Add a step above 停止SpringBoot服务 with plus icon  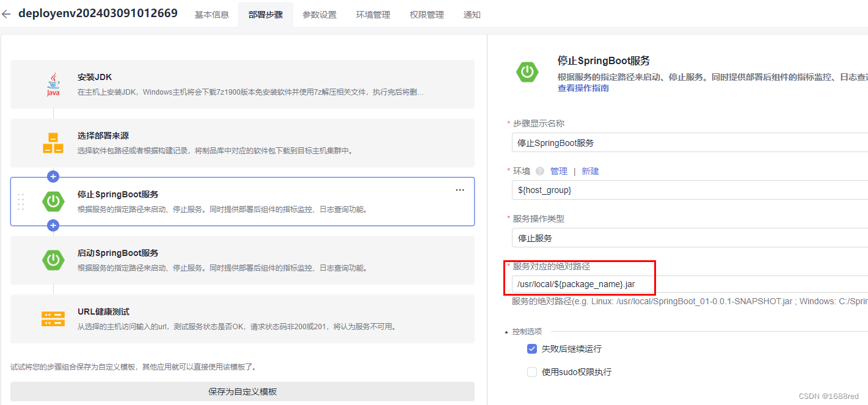53,177
